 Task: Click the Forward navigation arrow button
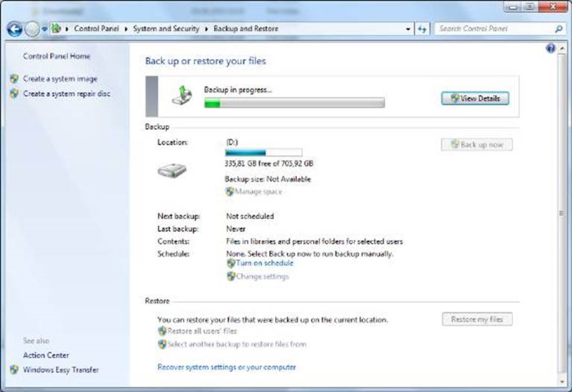pyautogui.click(x=32, y=29)
